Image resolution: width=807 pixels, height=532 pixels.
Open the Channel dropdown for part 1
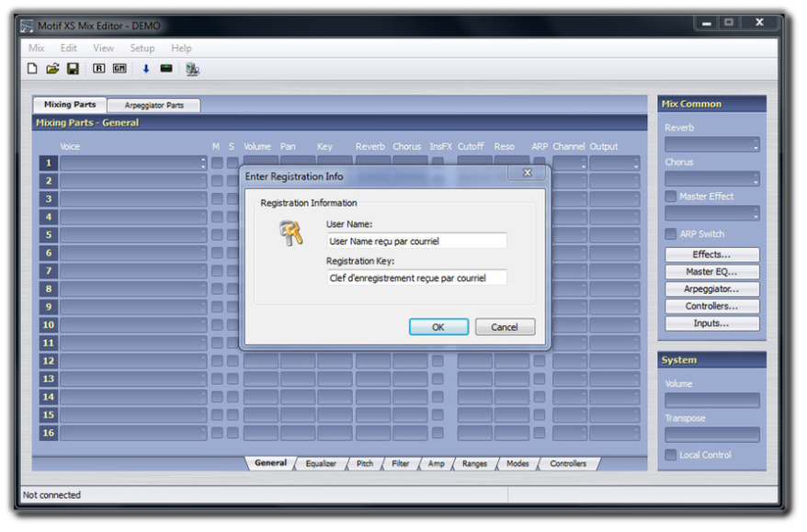570,164
